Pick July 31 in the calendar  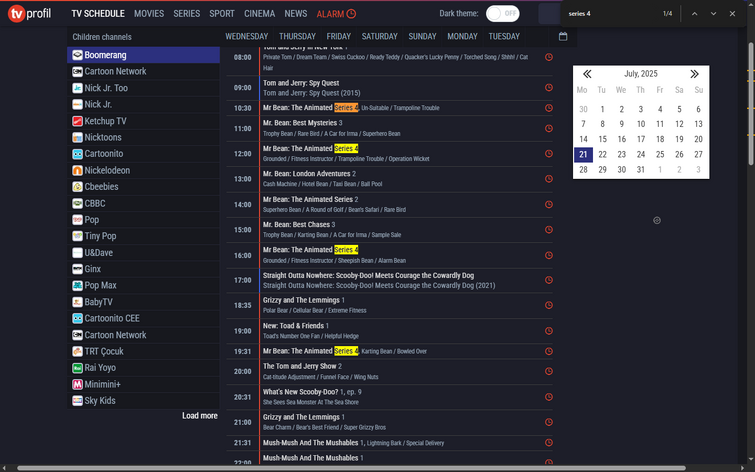(640, 170)
